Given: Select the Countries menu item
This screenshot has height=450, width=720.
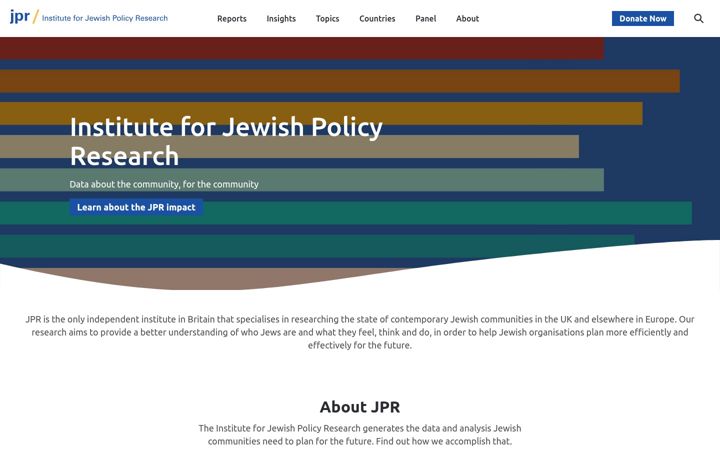Looking at the screenshot, I should (x=377, y=19).
